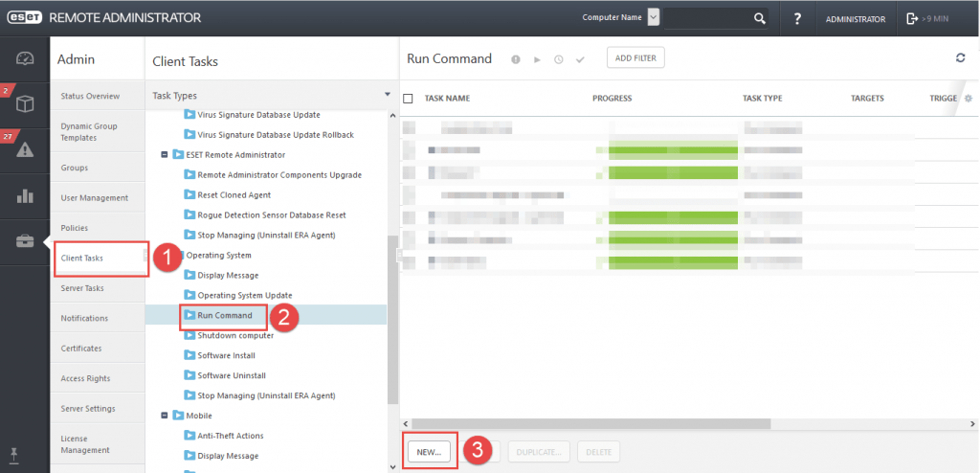
Task: Open the Computer Name search type dropdown
Action: [x=654, y=17]
